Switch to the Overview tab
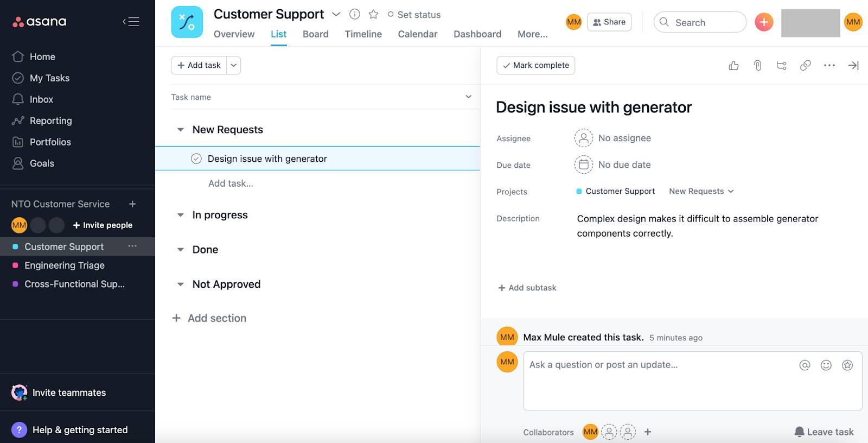The image size is (868, 443). point(234,34)
